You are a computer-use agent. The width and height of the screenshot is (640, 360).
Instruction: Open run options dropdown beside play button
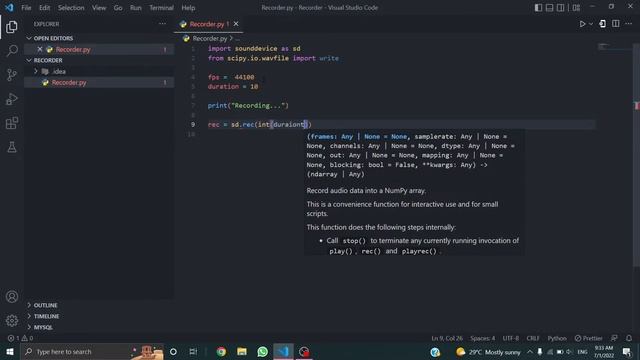pyautogui.click(x=591, y=24)
